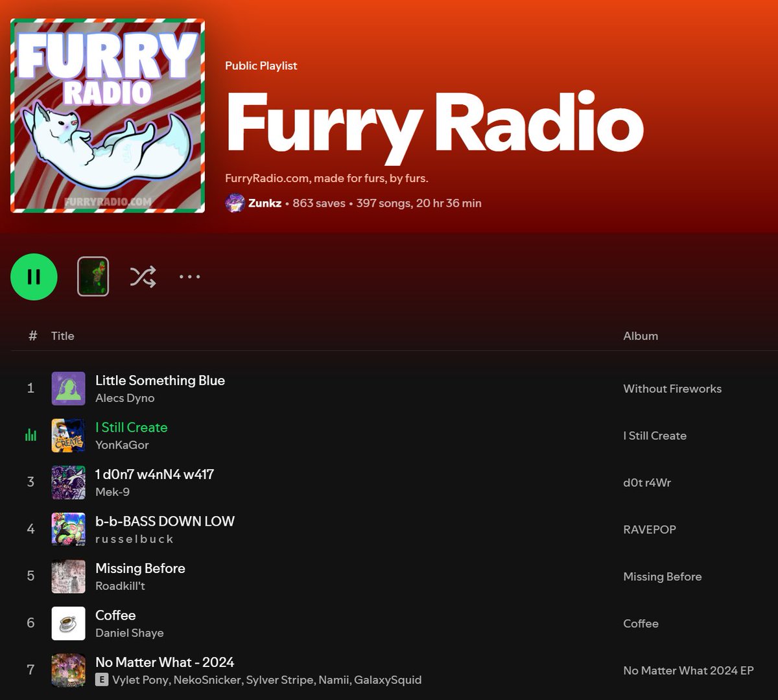
Task: Click track number 1
Action: pos(30,388)
